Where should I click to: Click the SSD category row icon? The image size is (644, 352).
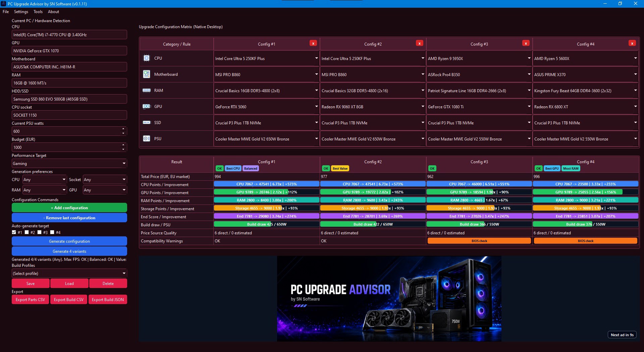[x=147, y=122]
